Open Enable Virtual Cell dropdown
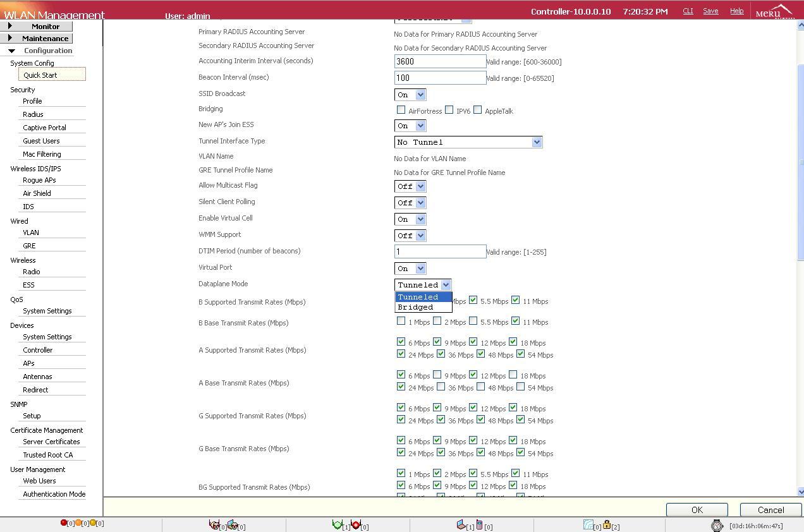 [x=410, y=219]
